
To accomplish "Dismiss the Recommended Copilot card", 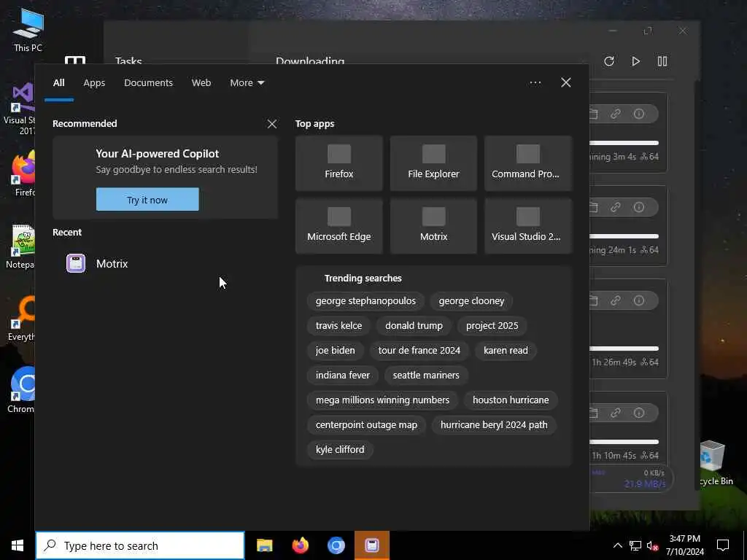I will [272, 124].
